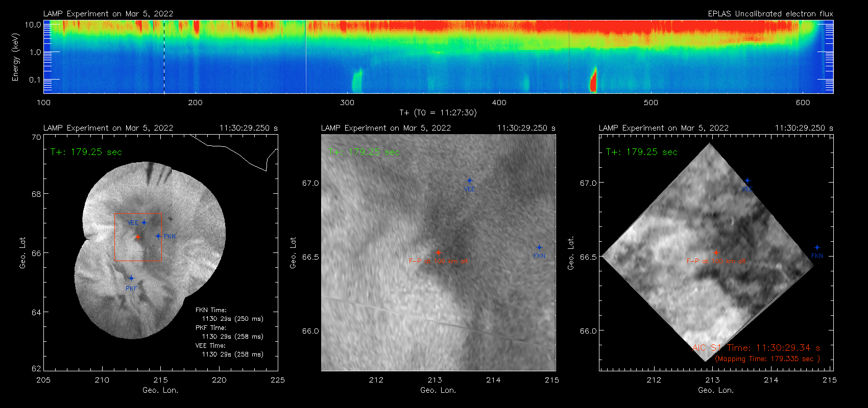Click 'Geo. Lat' label beside middle panel

(x=293, y=253)
